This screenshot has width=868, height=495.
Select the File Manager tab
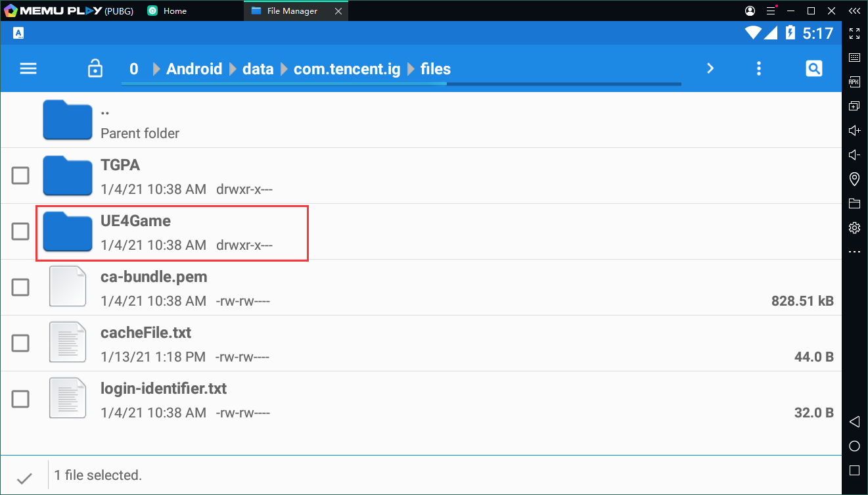pyautogui.click(x=292, y=11)
